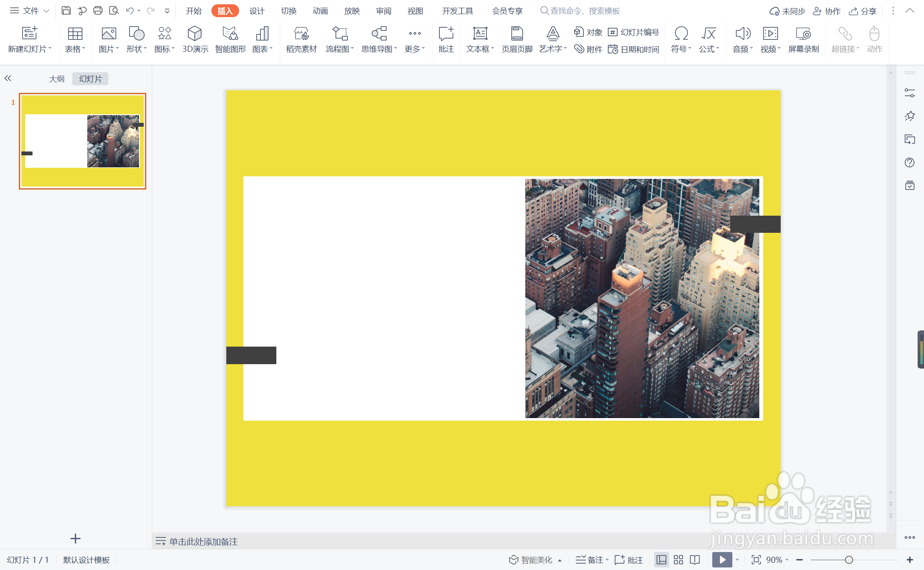The image size is (924, 570).
Task: Select slide 1 thumbnail
Action: click(83, 141)
